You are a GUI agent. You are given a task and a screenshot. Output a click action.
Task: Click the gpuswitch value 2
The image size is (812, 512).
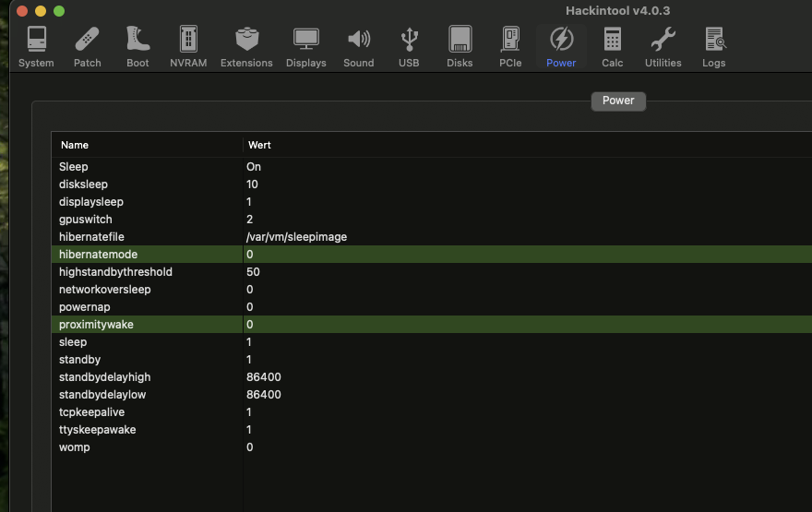250,220
